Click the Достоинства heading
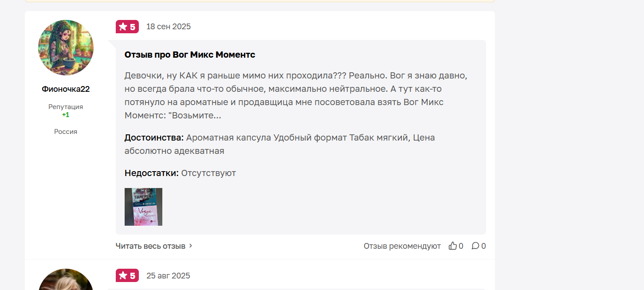The width and height of the screenshot is (644, 290). point(154,137)
